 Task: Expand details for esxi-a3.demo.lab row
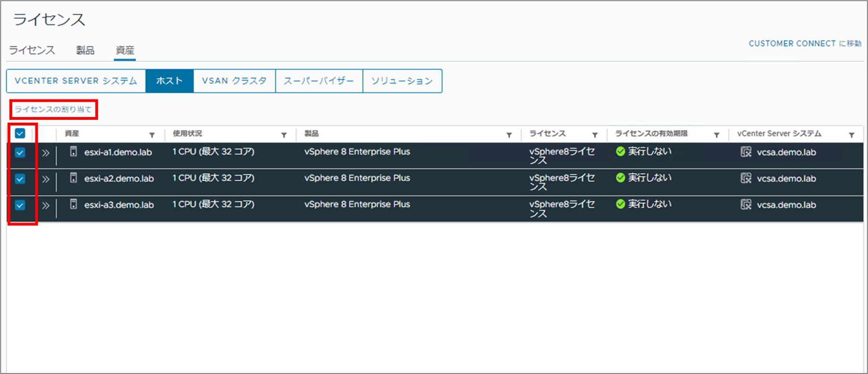(46, 206)
